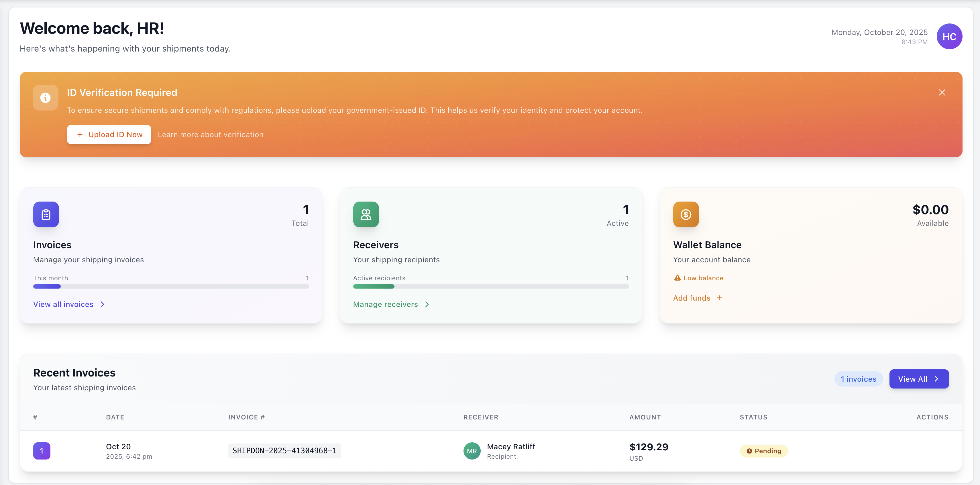Select invoice SHIPDON-2025-41304968-1

pyautogui.click(x=284, y=451)
